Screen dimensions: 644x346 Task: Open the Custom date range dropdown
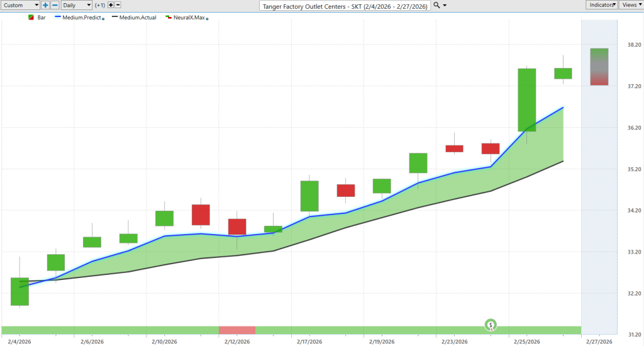pos(19,5)
